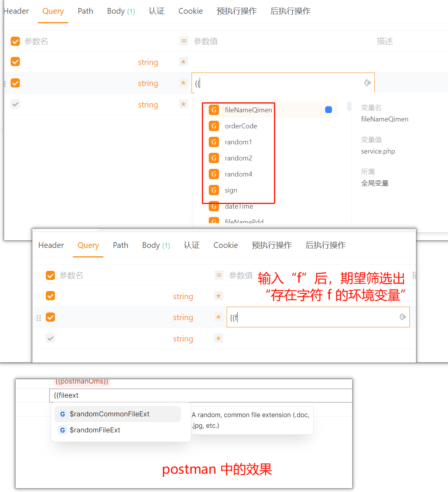Click the orange asterisk on the first string row
This screenshot has height=492, width=448.
tap(183, 61)
